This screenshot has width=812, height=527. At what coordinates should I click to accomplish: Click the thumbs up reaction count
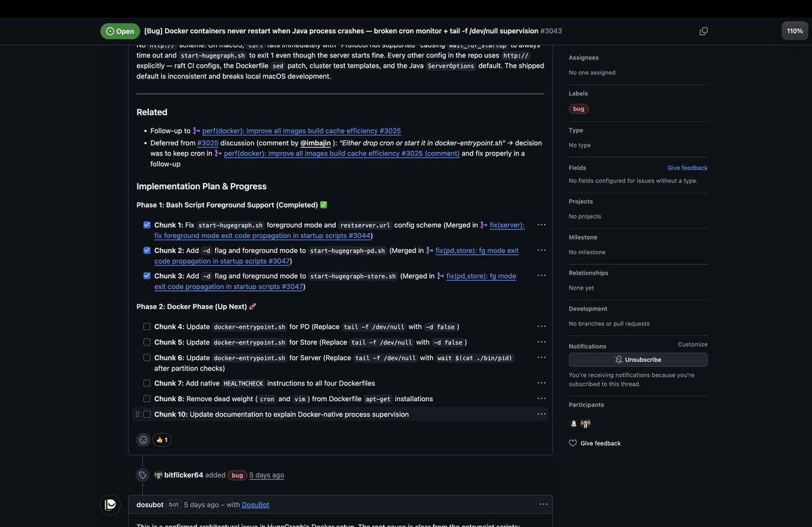pos(162,440)
